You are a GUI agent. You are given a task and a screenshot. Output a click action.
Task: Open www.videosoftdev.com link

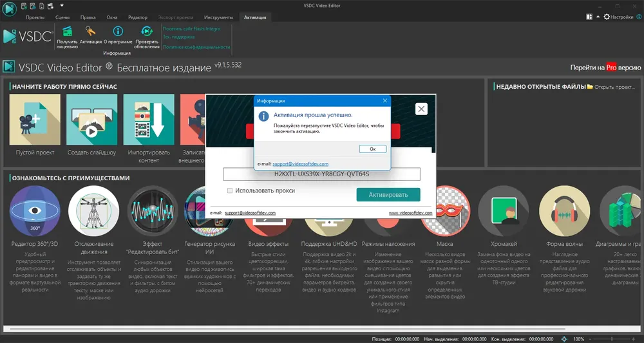410,213
